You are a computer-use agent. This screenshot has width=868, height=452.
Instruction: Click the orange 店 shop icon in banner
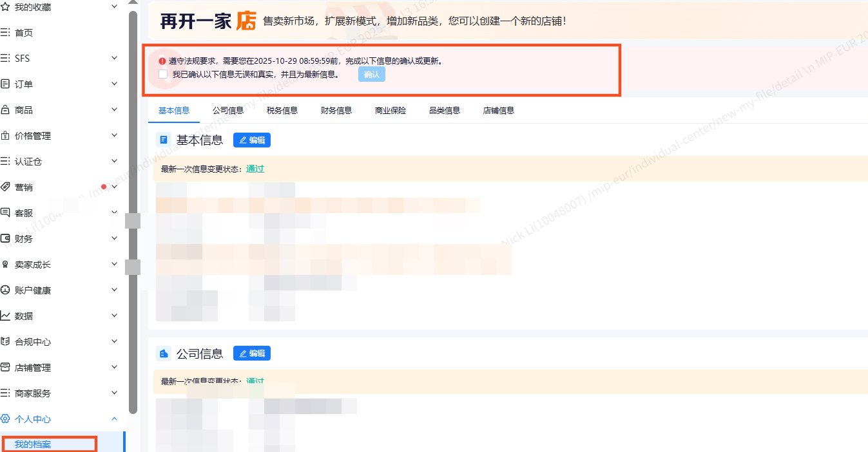(246, 21)
